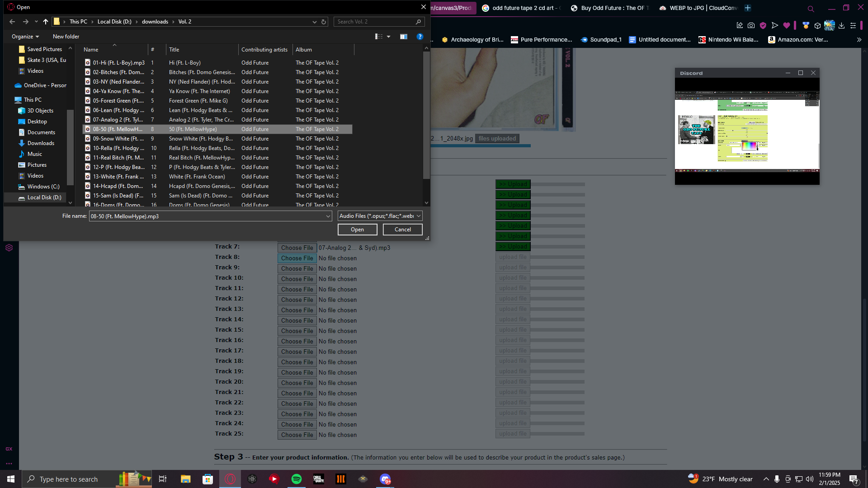The height and width of the screenshot is (488, 868).
Task: Click the Help question mark icon
Action: coord(420,37)
